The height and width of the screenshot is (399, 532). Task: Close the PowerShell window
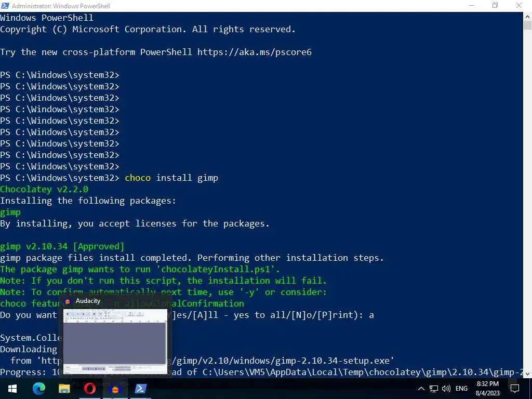click(519, 5)
